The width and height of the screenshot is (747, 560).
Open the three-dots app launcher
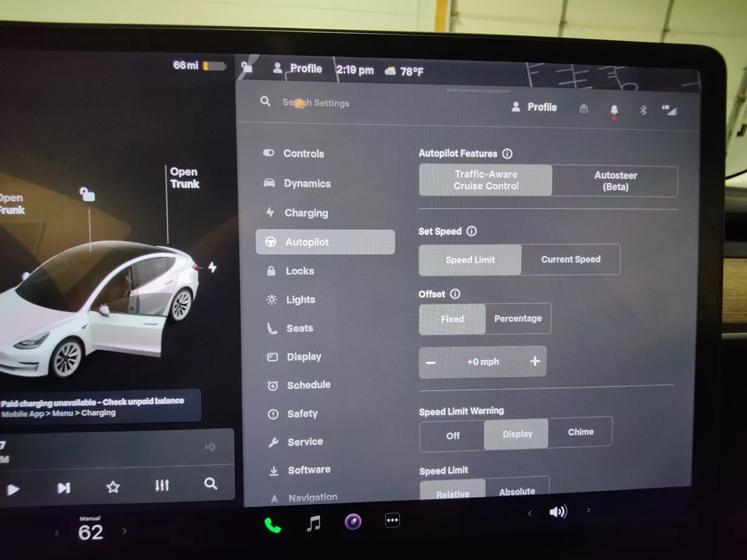click(x=392, y=521)
